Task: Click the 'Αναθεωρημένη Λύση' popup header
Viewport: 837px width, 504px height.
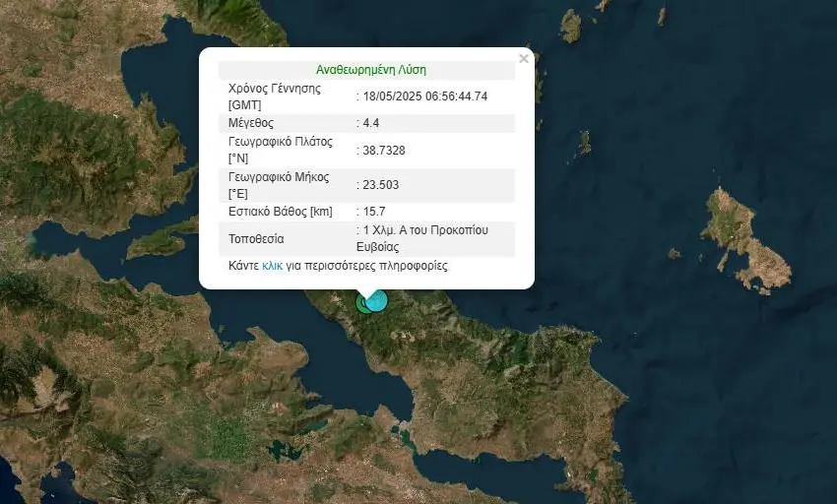Action: [370, 70]
